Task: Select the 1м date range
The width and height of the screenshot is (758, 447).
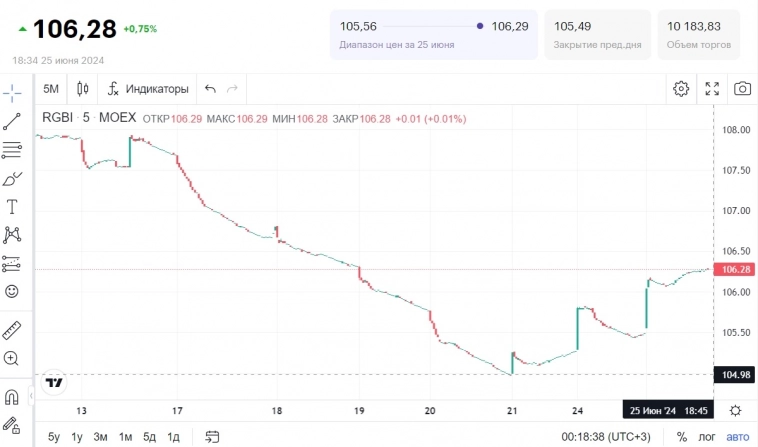Action: click(126, 437)
